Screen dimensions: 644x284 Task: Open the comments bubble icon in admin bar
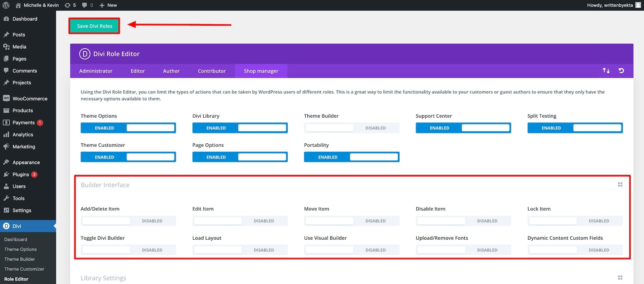click(x=84, y=5)
